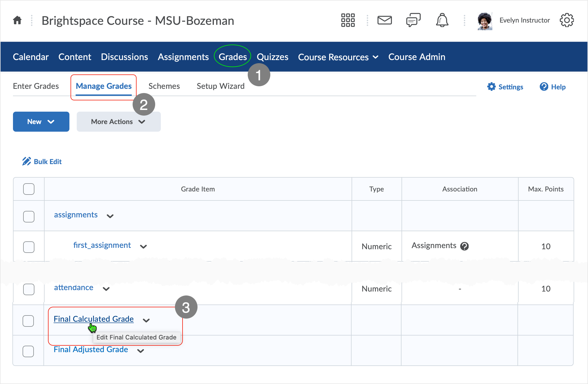Open the first_assignment grade item link
The height and width of the screenshot is (384, 588).
102,245
